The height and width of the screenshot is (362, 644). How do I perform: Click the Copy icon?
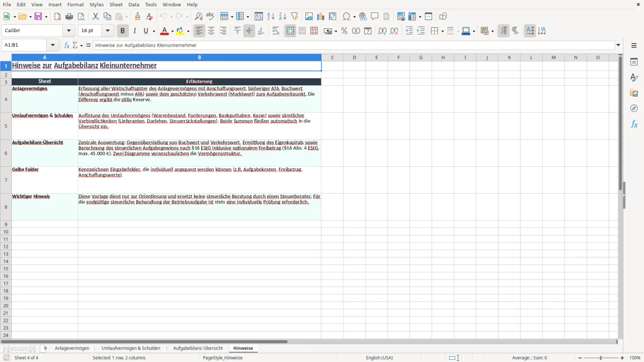[107, 17]
